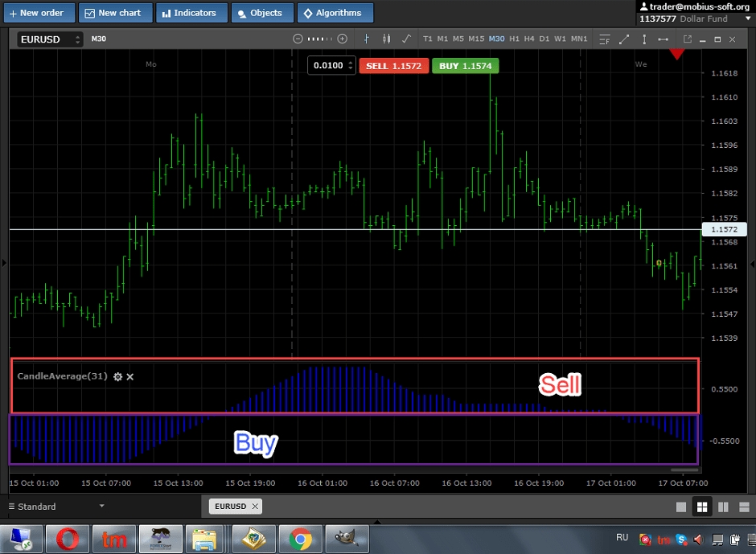Open Google Chrome from the taskbar
The height and width of the screenshot is (554, 756).
300,539
